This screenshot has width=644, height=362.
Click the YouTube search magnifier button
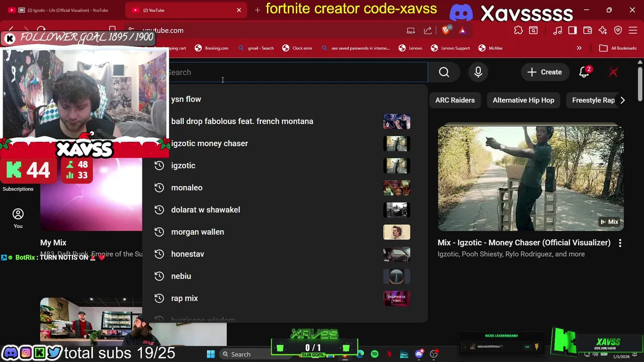(444, 72)
